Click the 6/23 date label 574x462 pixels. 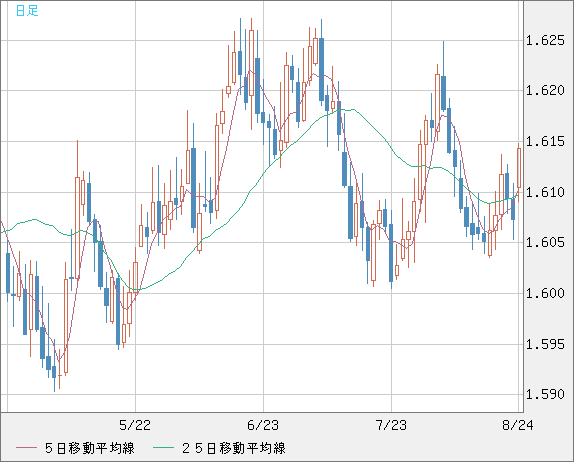click(263, 425)
